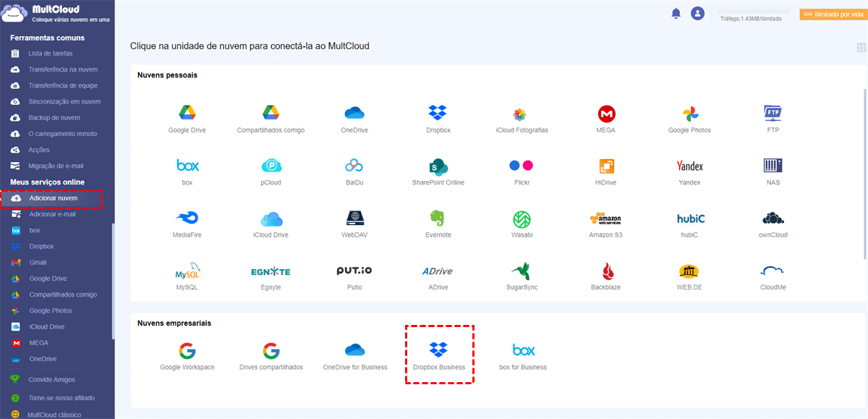Screen dimensions: 868x419
Task: Pick HiDrive cloud service
Action: point(606,166)
